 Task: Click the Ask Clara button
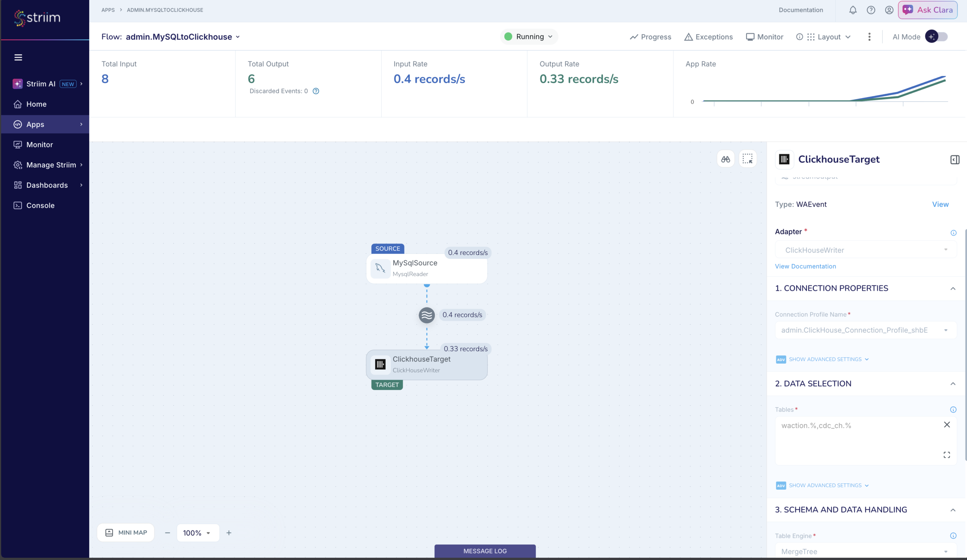[x=927, y=10]
